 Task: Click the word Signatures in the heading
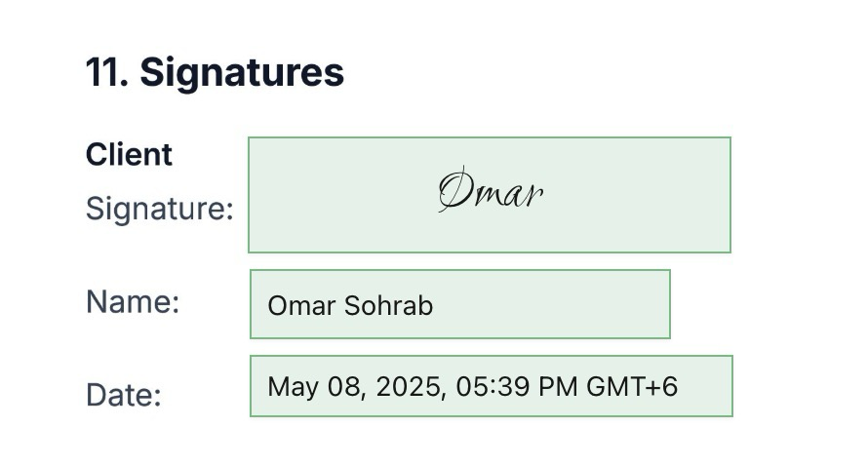pos(242,72)
